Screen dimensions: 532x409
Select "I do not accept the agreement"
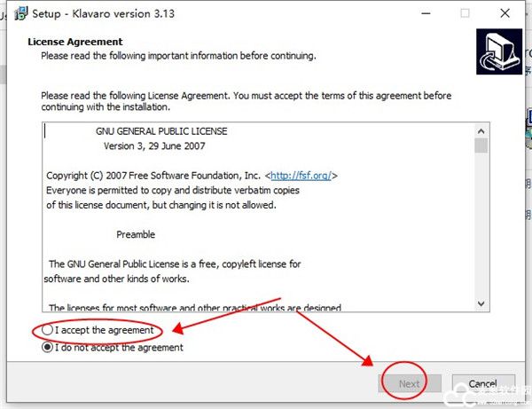click(x=49, y=348)
